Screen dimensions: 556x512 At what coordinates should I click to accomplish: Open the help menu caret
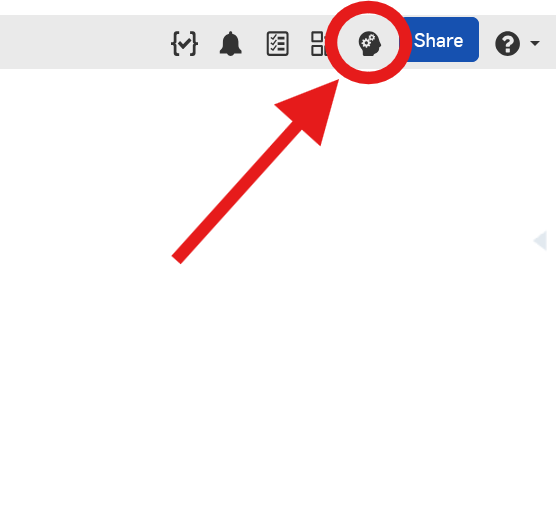tap(535, 43)
